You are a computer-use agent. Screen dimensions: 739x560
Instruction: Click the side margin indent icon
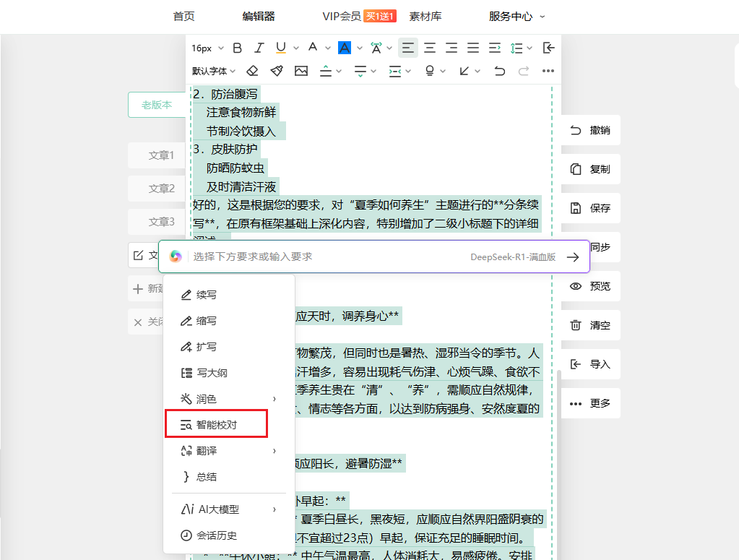coord(395,72)
